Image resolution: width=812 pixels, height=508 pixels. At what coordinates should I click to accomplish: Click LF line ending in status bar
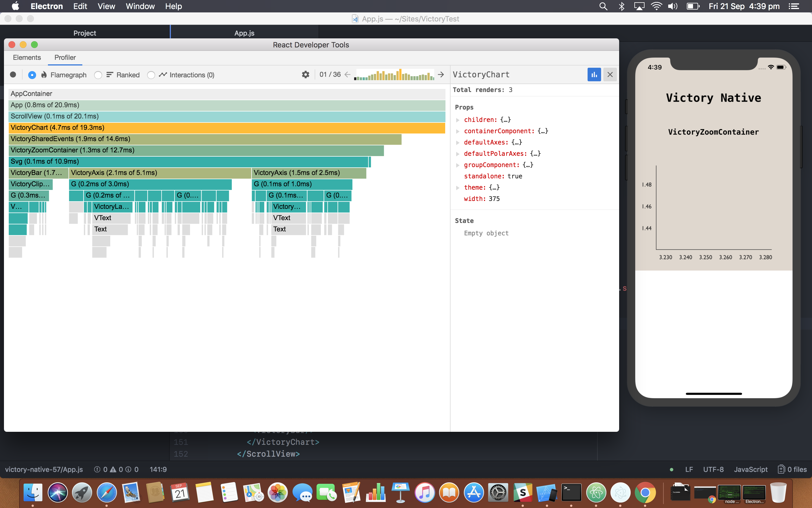coord(689,469)
